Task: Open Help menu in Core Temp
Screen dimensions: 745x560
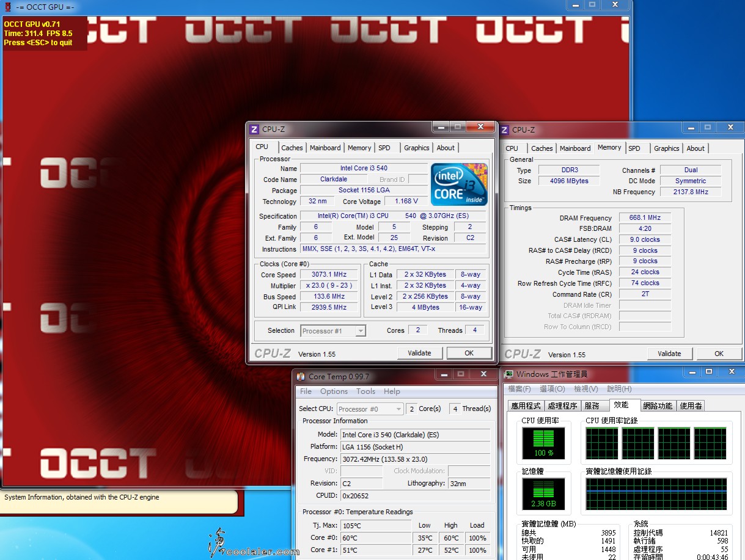Action: 392,391
